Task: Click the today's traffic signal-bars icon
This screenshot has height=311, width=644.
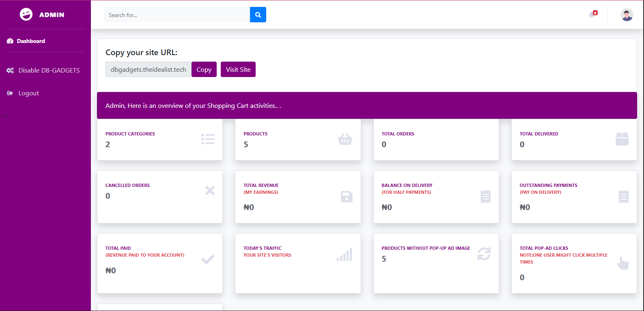Action: (345, 255)
